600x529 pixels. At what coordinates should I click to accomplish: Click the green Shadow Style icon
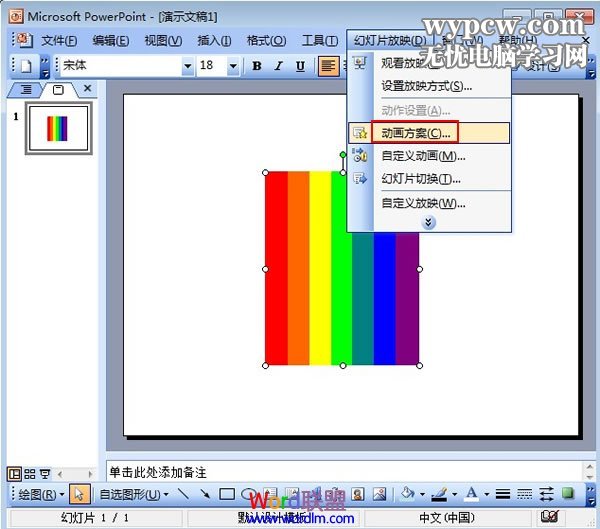coord(568,493)
